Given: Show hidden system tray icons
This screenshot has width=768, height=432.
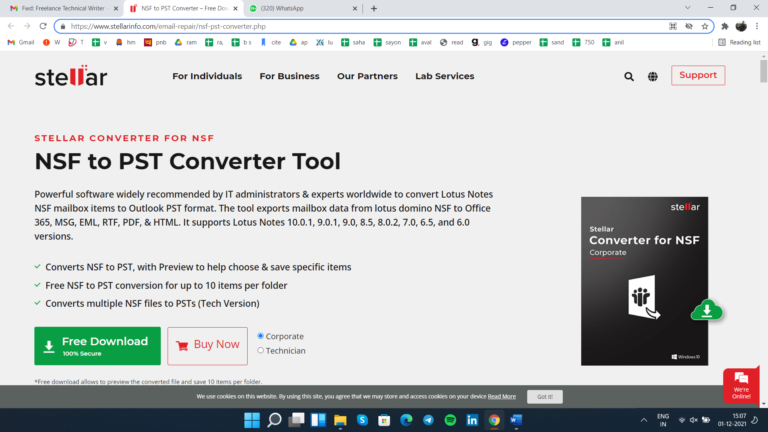Looking at the screenshot, I should [644, 420].
